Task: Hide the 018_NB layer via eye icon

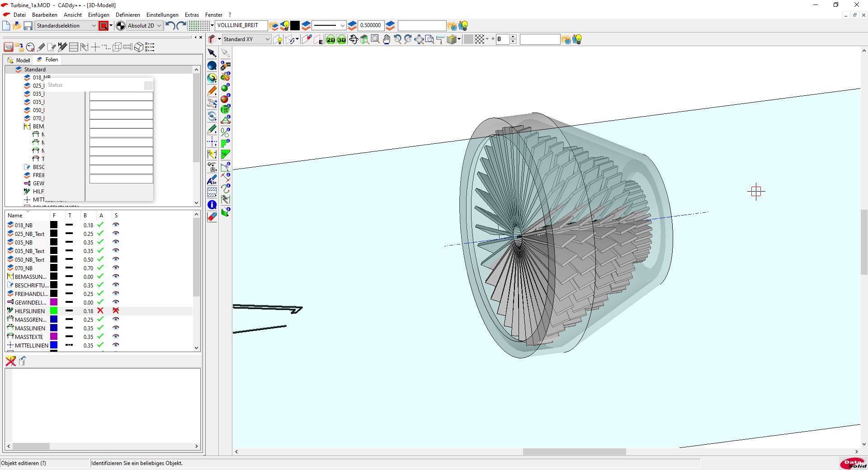Action: (x=116, y=225)
